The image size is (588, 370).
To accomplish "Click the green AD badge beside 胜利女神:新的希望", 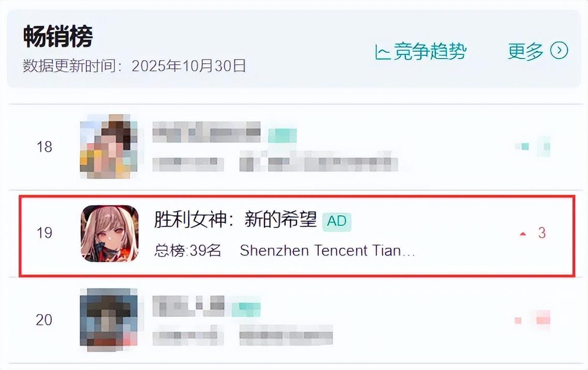I will coord(337,221).
